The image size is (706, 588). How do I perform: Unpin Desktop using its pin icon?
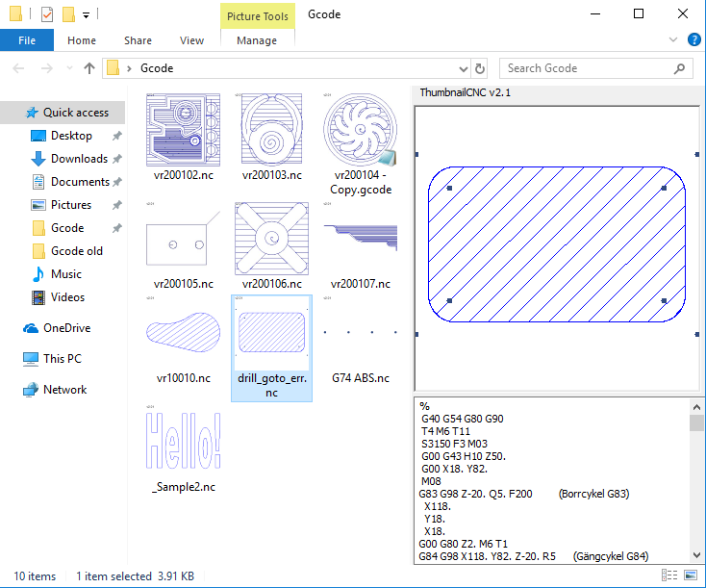pos(117,135)
